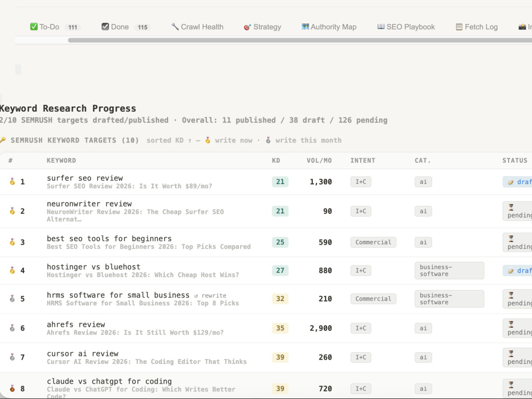Screen dimensions: 532x399
Task: Click the silver medal icon in row 6
Action: (x=12, y=328)
